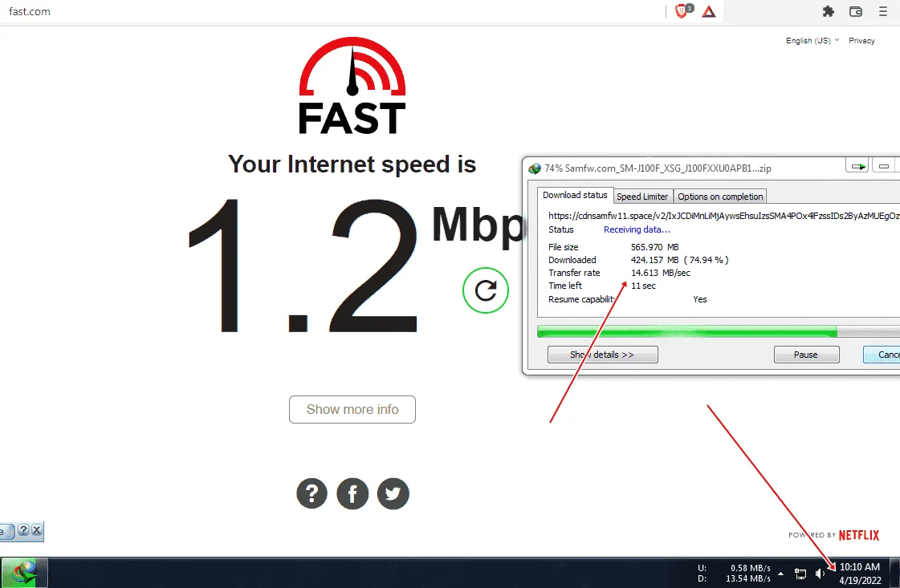Click the taskbar date 4/19/2022
Viewport: 900px width, 588px height.
click(860, 581)
